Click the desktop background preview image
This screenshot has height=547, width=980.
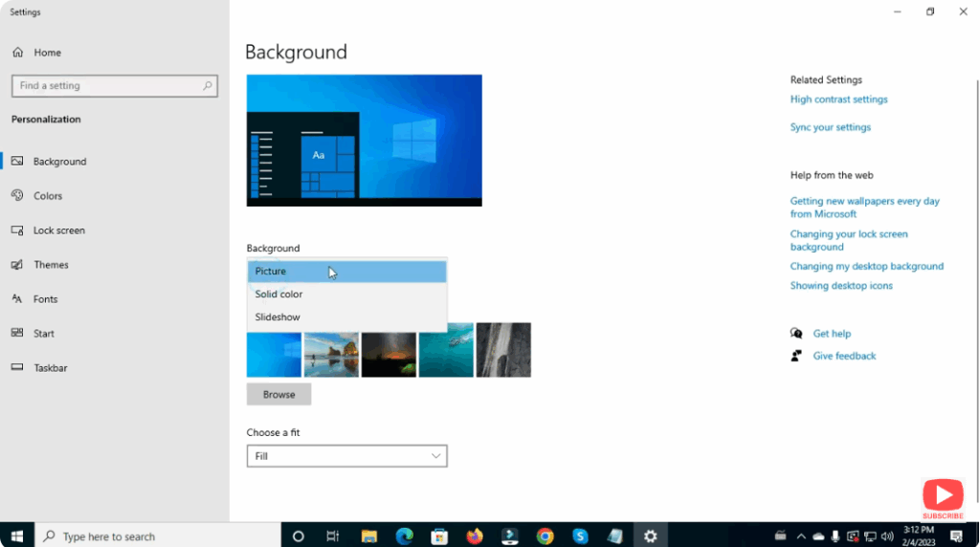[365, 141]
